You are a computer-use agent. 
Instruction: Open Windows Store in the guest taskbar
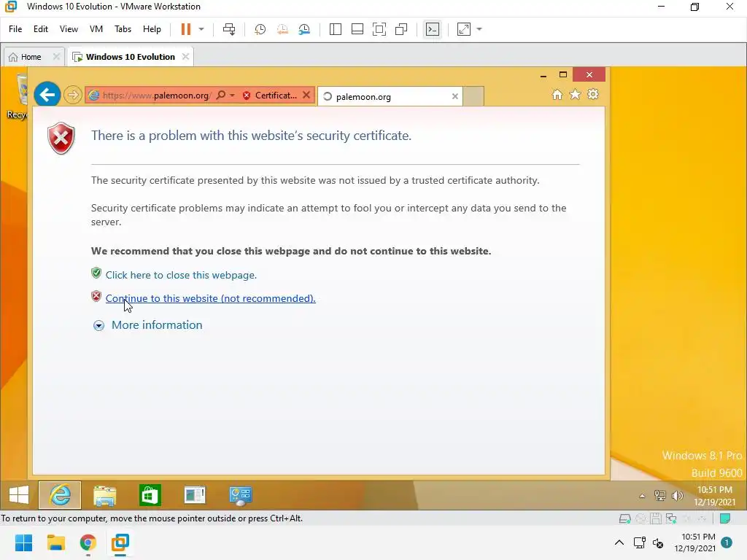tap(150, 495)
